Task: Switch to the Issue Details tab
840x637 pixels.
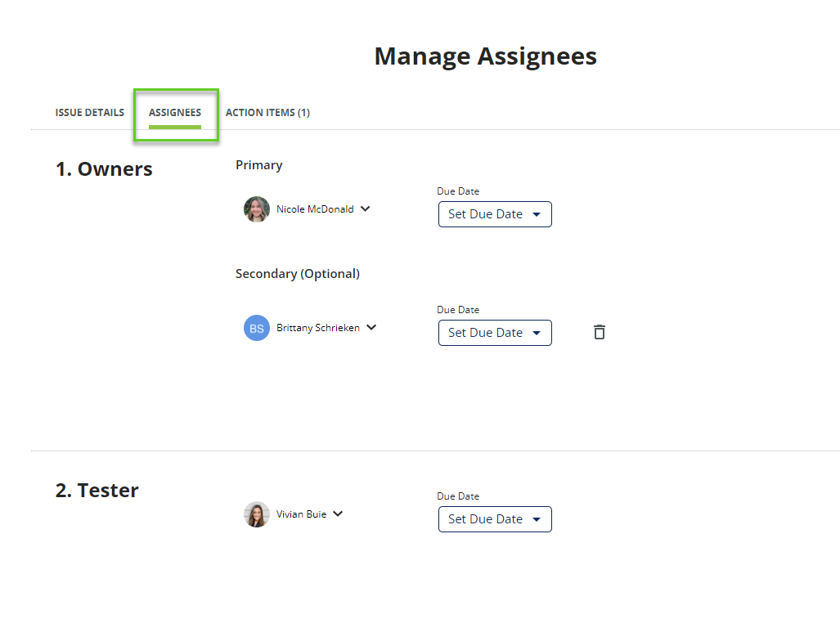Action: click(x=90, y=113)
